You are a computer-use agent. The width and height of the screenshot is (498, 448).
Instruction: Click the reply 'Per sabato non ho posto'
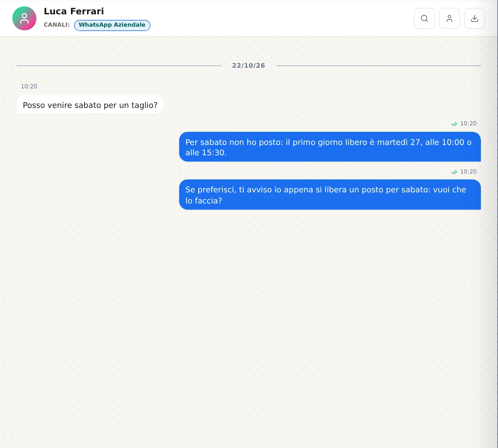330,147
